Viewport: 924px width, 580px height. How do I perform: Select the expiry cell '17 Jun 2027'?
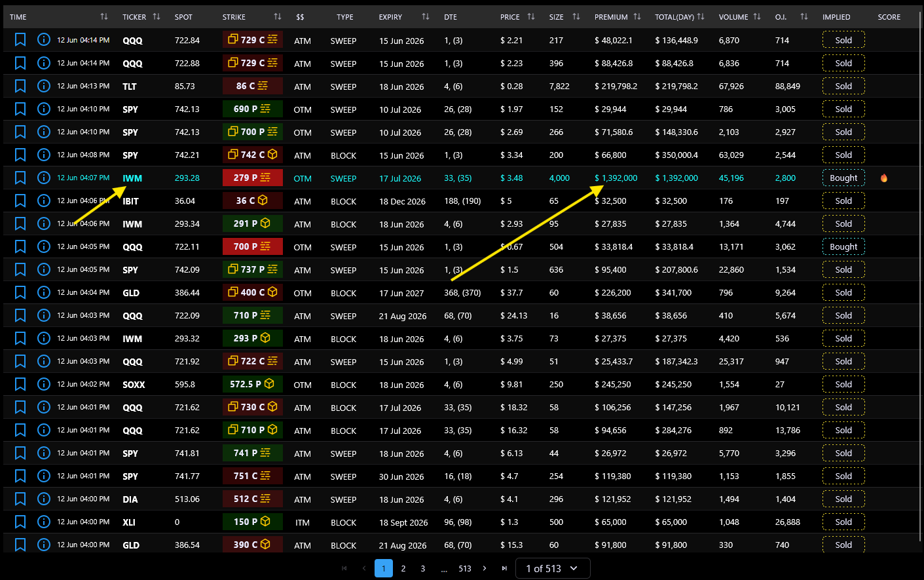(x=401, y=293)
